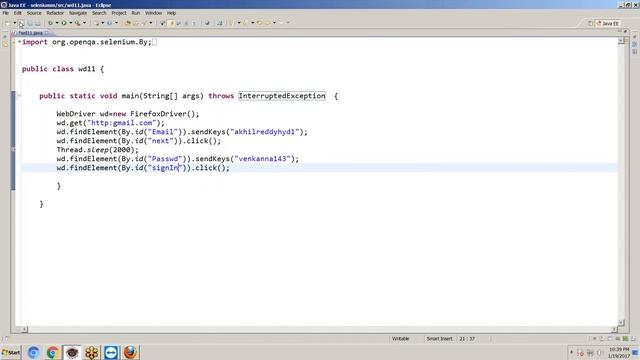Expand the Run dropdown arrow
Viewport: 640px width, 360px height.
[71, 23]
